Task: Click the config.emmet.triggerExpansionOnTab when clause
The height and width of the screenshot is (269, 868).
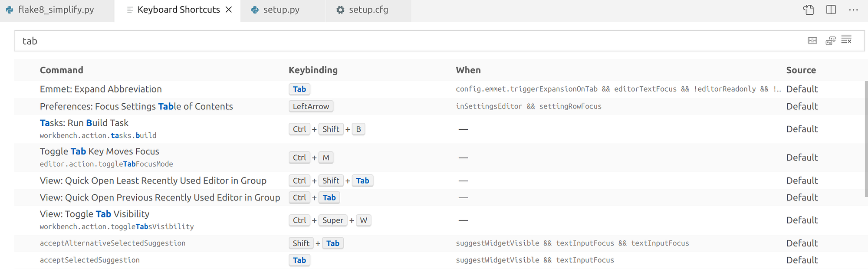Action: pos(618,89)
